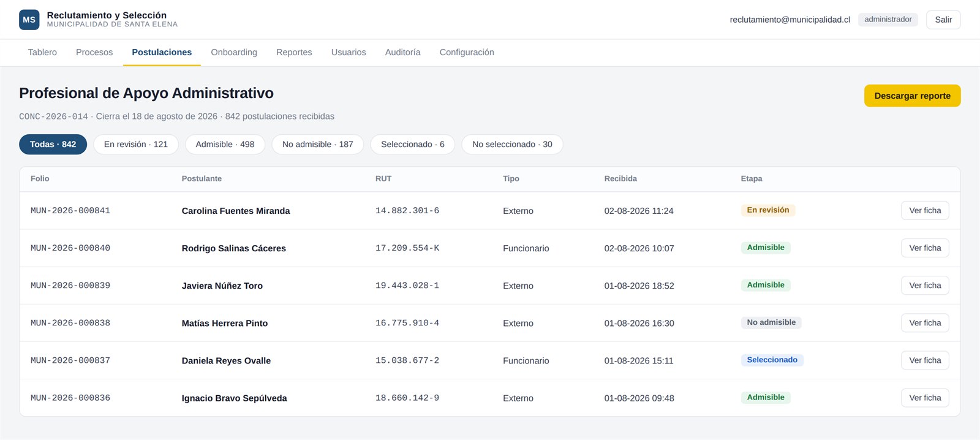
Task: Click the name Javiera Núñez Toro
Action: [x=222, y=286]
